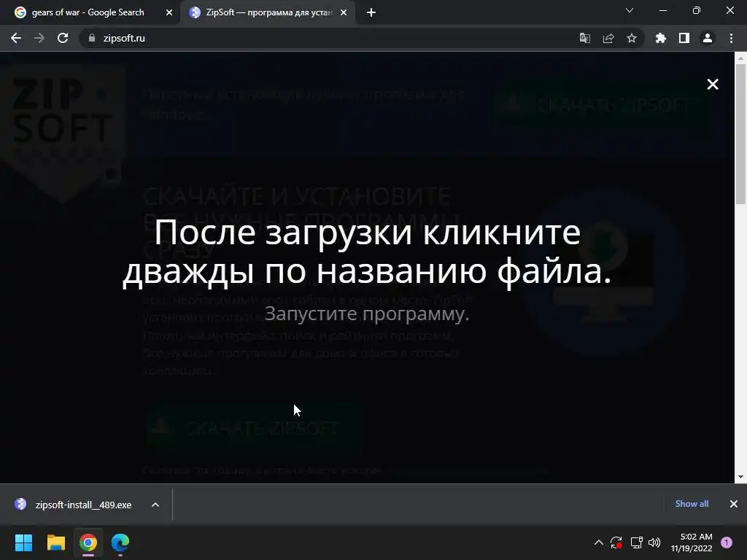The width and height of the screenshot is (747, 560).
Task: Open a new browser tab
Action: click(371, 13)
